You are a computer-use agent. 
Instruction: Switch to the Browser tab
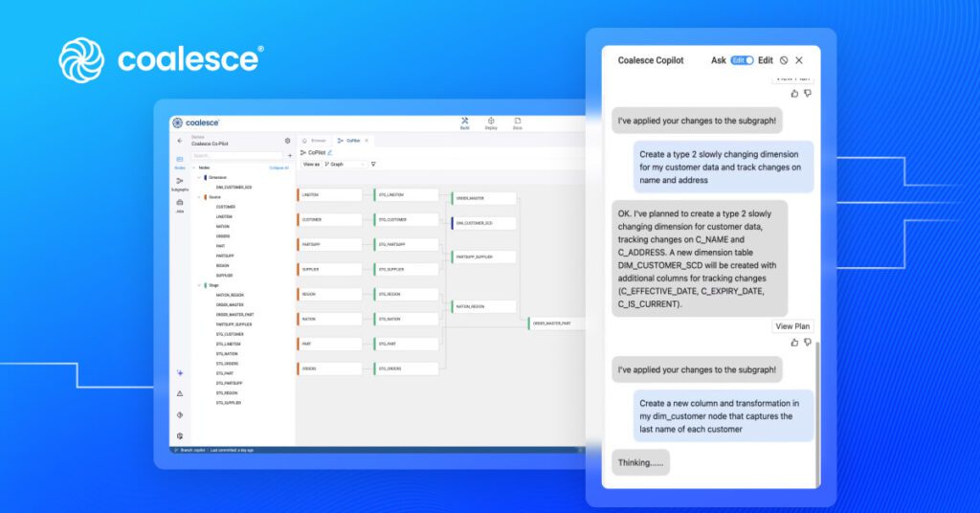click(x=315, y=140)
